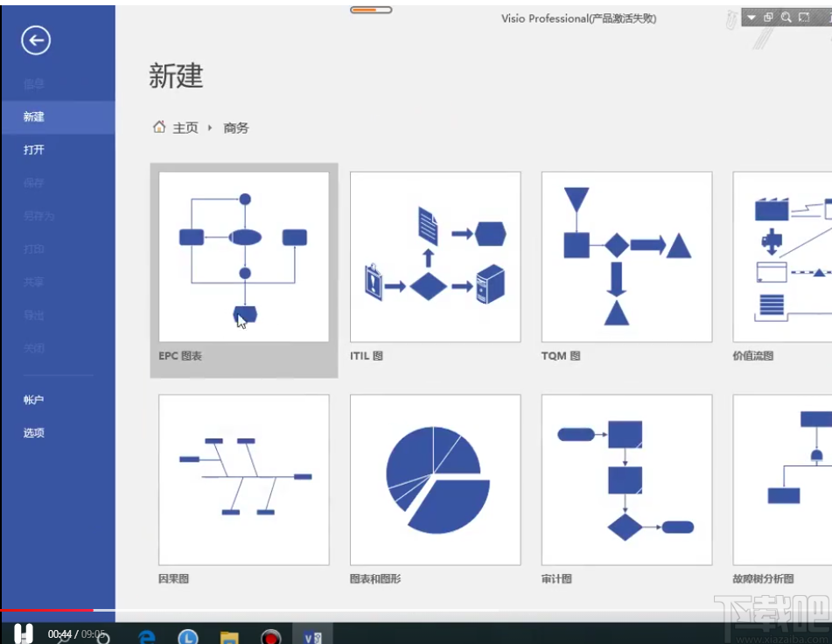This screenshot has height=644, width=832.
Task: Open the dropdown arrow in the capture toolbar
Action: point(751,17)
